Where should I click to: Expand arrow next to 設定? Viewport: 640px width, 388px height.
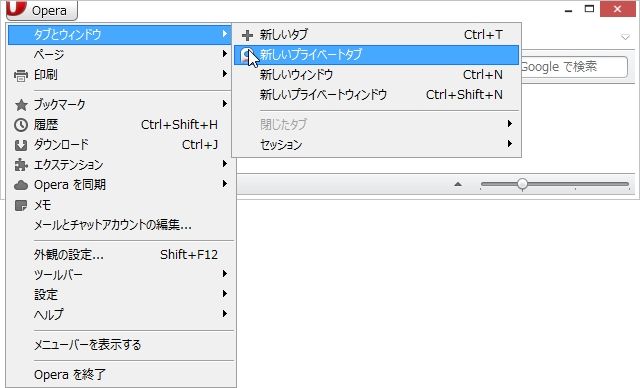point(224,293)
